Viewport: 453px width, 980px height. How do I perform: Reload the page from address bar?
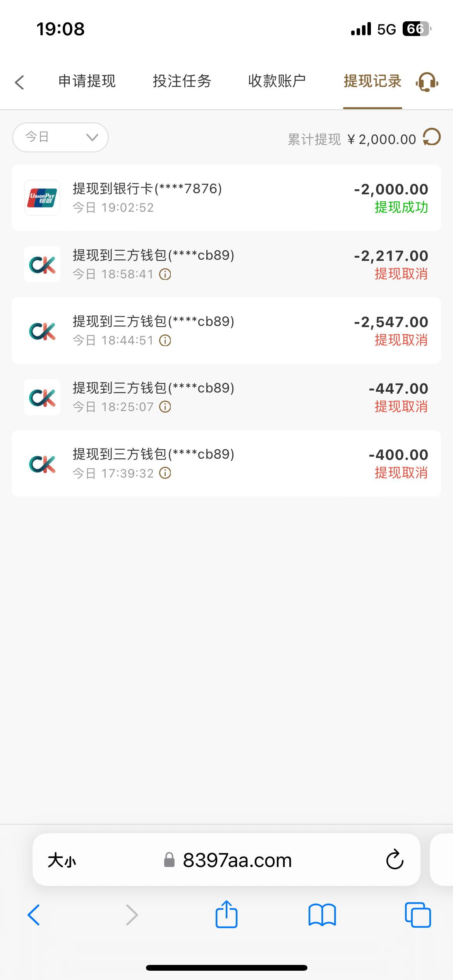click(x=395, y=860)
